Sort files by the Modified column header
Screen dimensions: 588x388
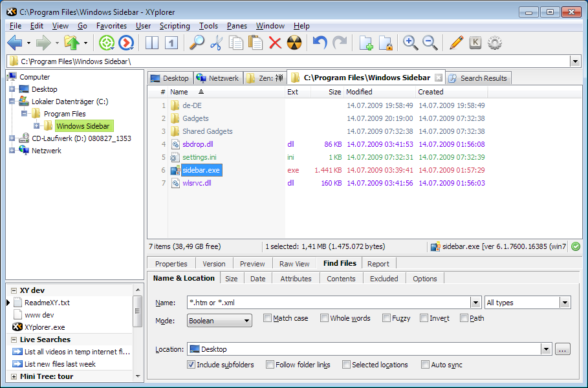[359, 92]
